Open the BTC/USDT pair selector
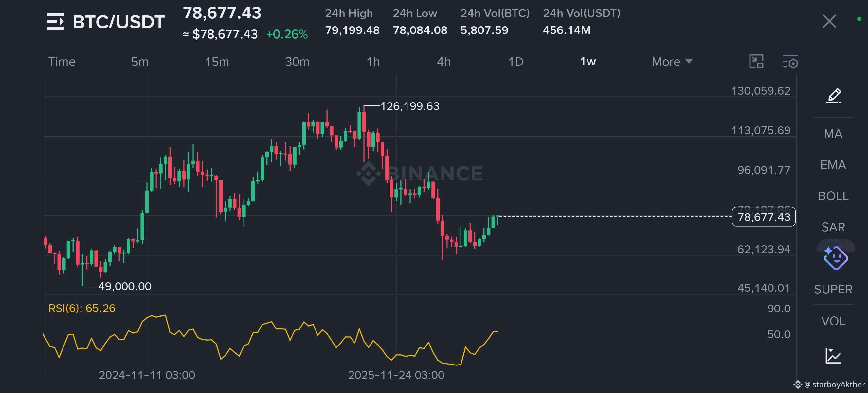868x393 pixels. click(118, 22)
